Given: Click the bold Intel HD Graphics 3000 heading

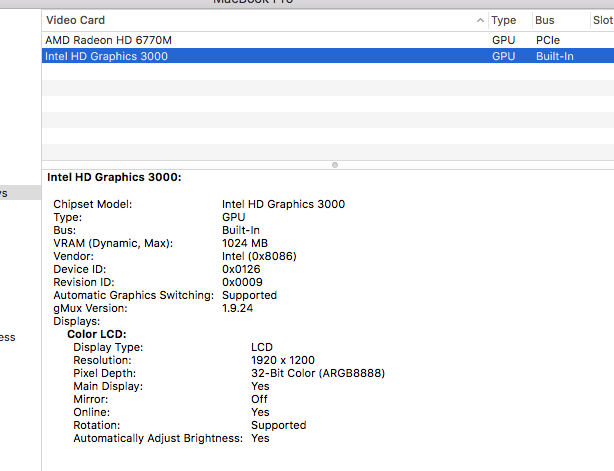Looking at the screenshot, I should coord(114,177).
